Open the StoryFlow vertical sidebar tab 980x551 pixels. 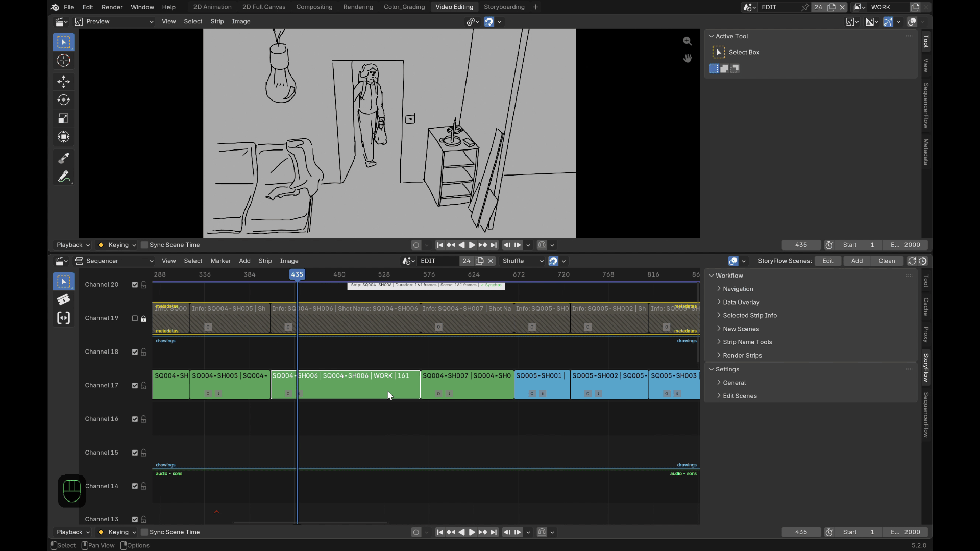(x=926, y=367)
